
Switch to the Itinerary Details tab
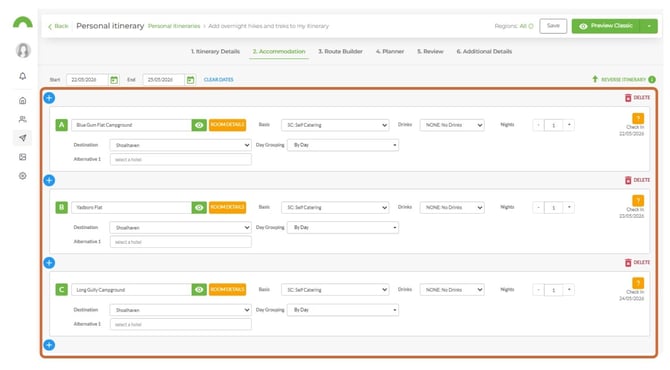tap(215, 51)
